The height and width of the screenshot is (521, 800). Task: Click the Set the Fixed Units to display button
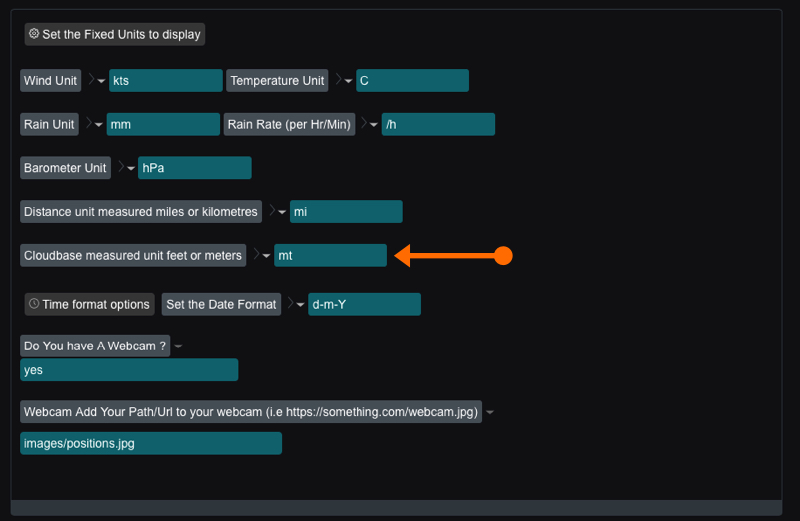(115, 34)
